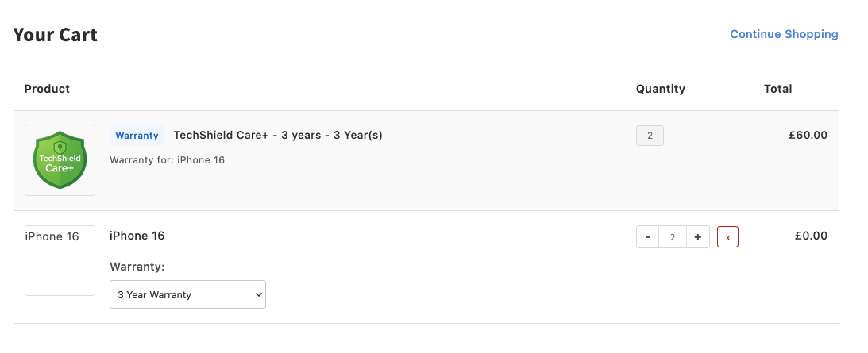Click the Continue Shopping link
Screen dimensions: 868x353
tap(784, 34)
